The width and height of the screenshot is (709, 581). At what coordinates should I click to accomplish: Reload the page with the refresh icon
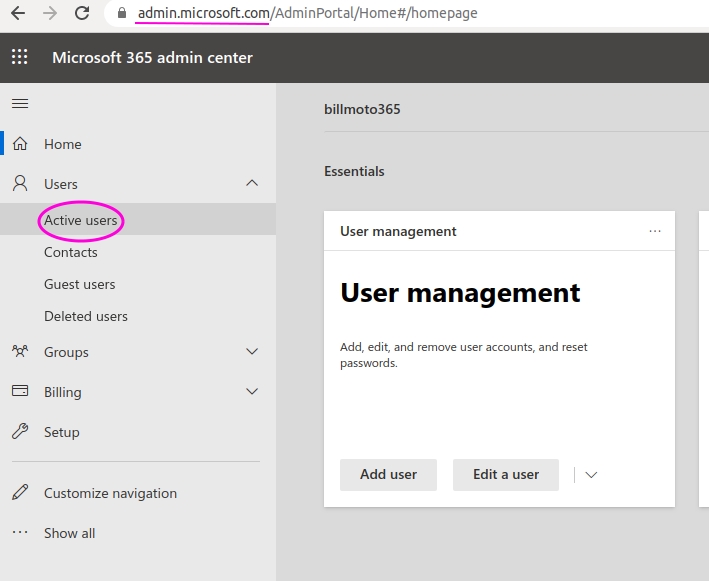pyautogui.click(x=82, y=13)
